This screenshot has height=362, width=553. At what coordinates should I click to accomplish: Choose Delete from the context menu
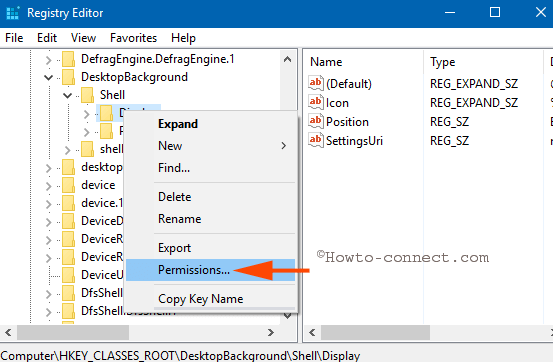point(210,197)
